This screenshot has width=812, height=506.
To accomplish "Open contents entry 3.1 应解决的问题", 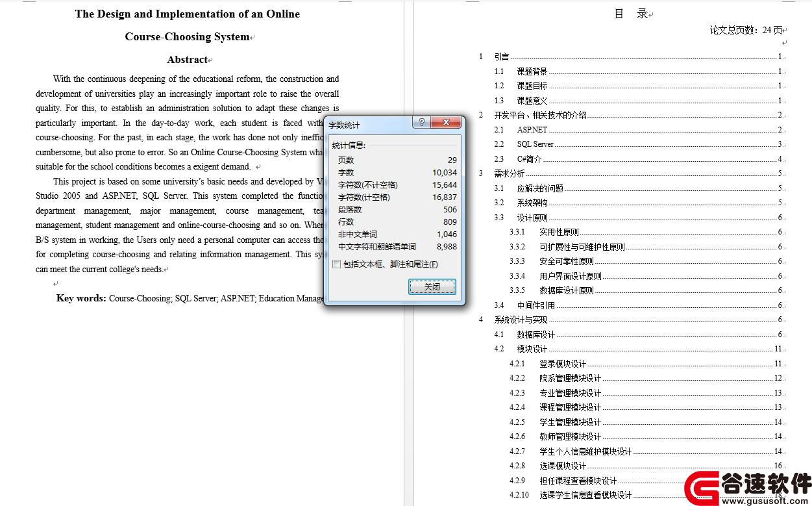I will pos(639,188).
